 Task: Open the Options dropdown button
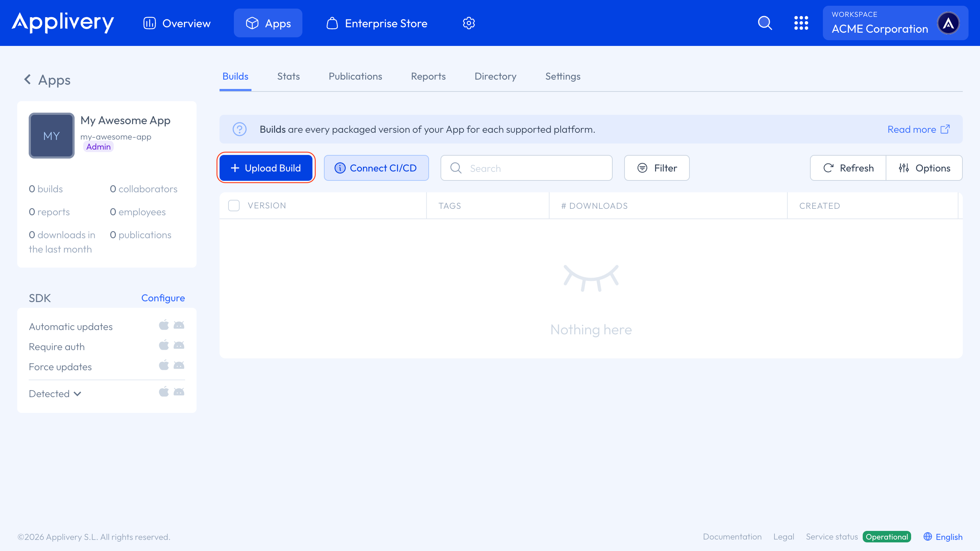click(924, 168)
